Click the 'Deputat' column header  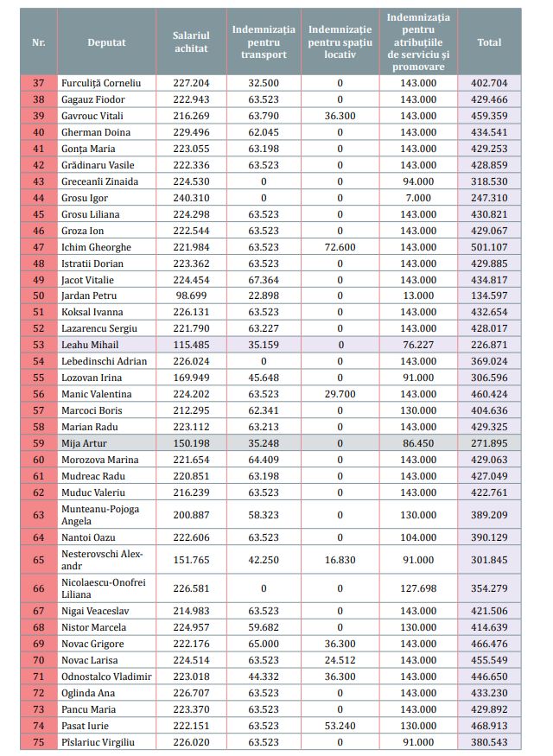pos(105,42)
